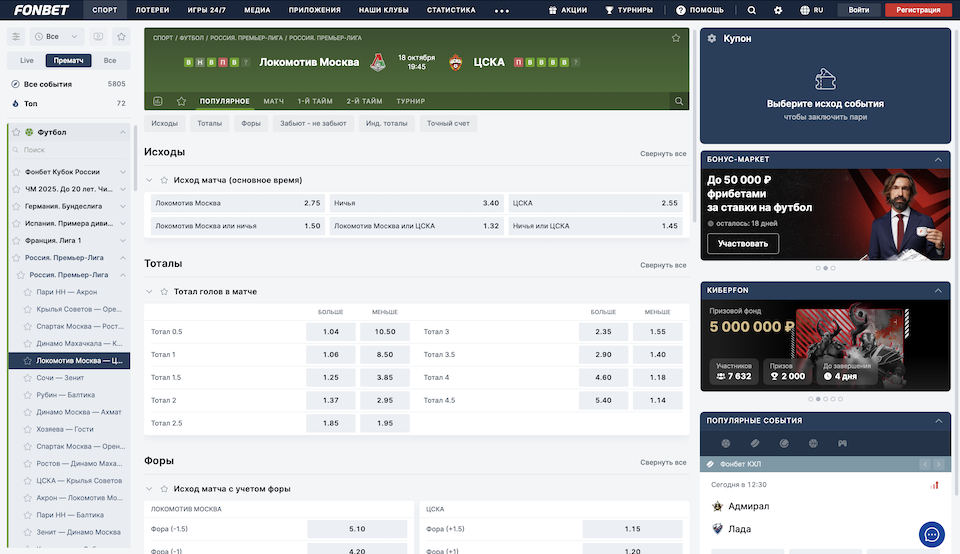Screen dimensions: 960x554
Task: Open coupon settings gear
Action: [x=711, y=39]
